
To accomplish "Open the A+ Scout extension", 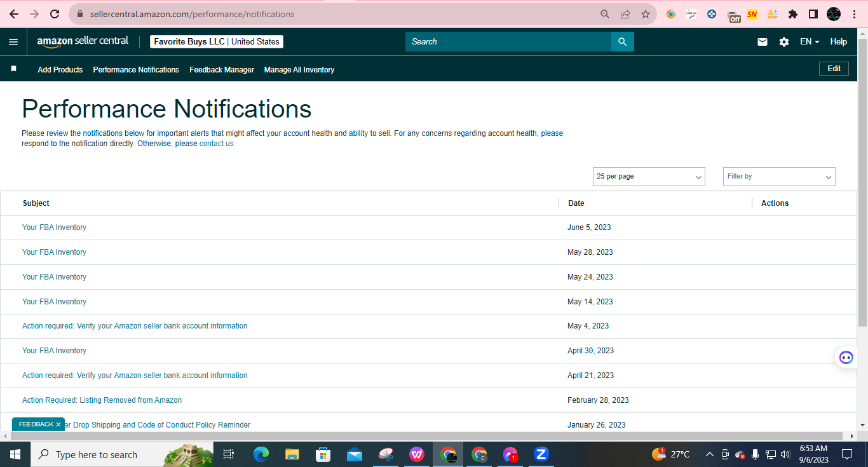I will 773,14.
